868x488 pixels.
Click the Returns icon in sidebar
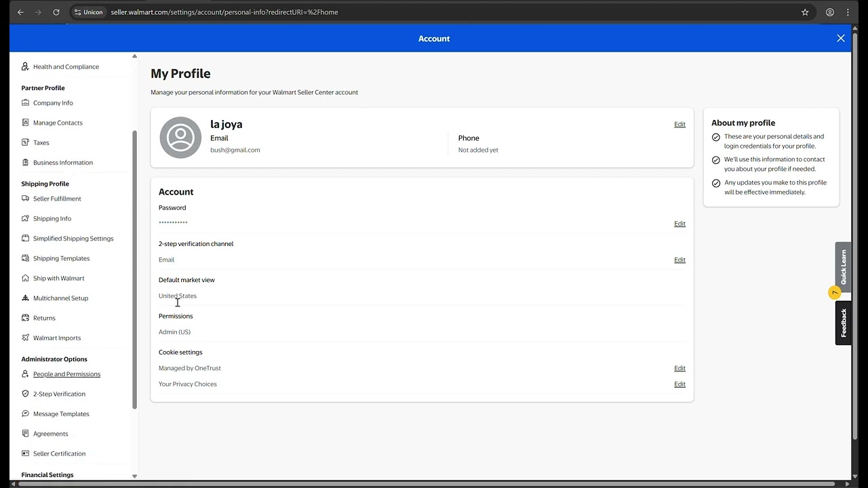coord(26,318)
